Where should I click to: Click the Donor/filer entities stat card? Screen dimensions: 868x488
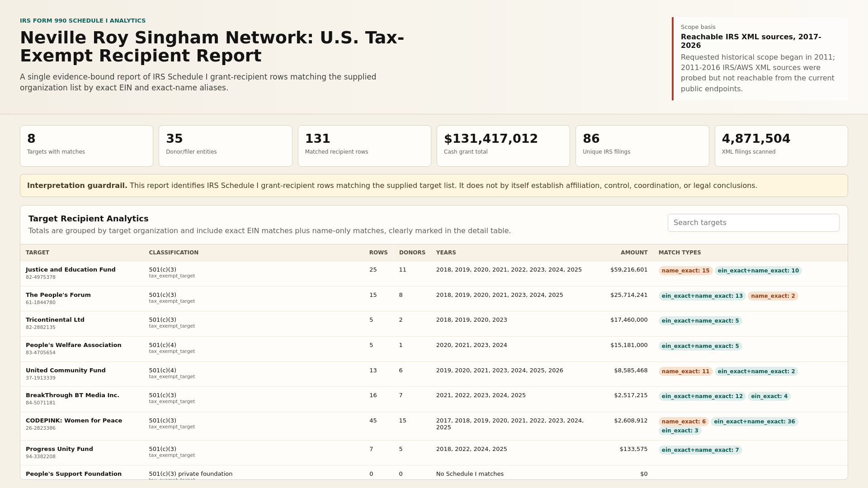tap(225, 146)
